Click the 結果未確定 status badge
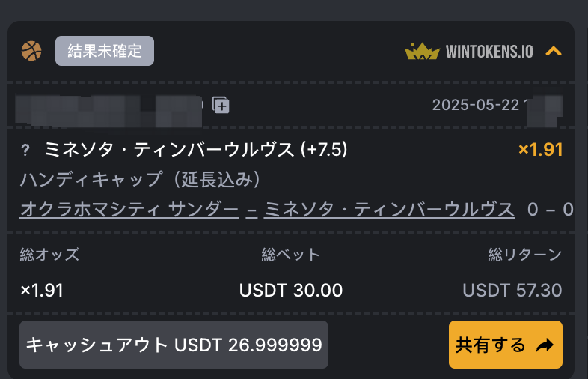 click(x=105, y=51)
